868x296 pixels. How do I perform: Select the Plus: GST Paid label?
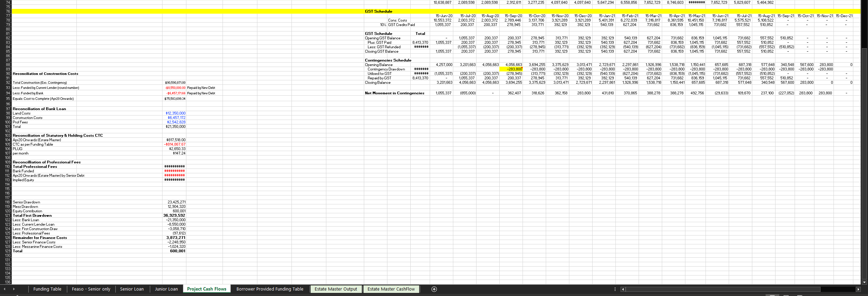click(x=379, y=42)
